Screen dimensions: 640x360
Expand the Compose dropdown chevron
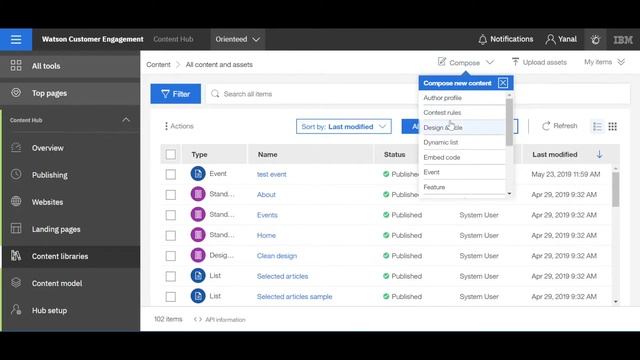tap(490, 62)
